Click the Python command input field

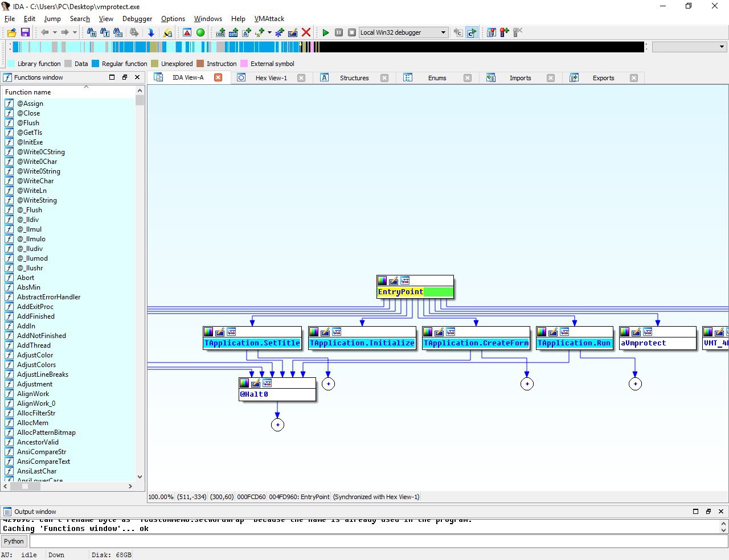[379, 541]
